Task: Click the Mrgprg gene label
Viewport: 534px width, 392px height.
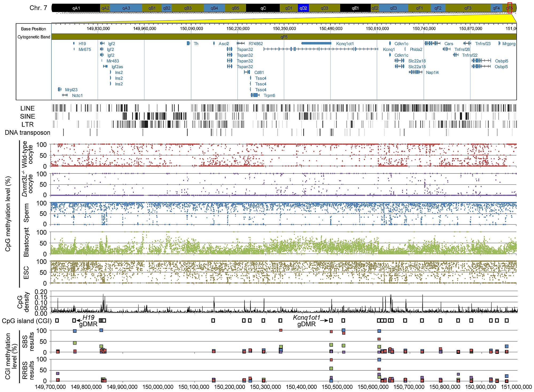Action: (x=509, y=43)
